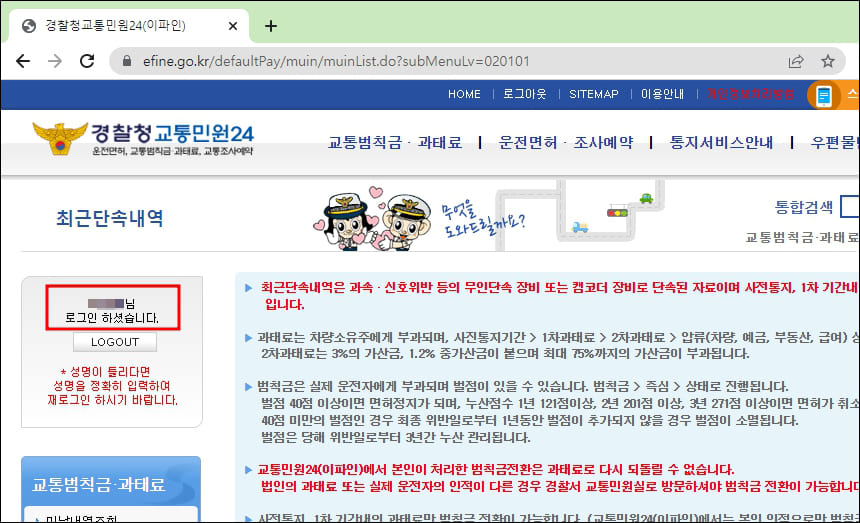
Task: Click the breadcrumb text 교통범칙금·과태료 at right
Action: tap(802, 237)
